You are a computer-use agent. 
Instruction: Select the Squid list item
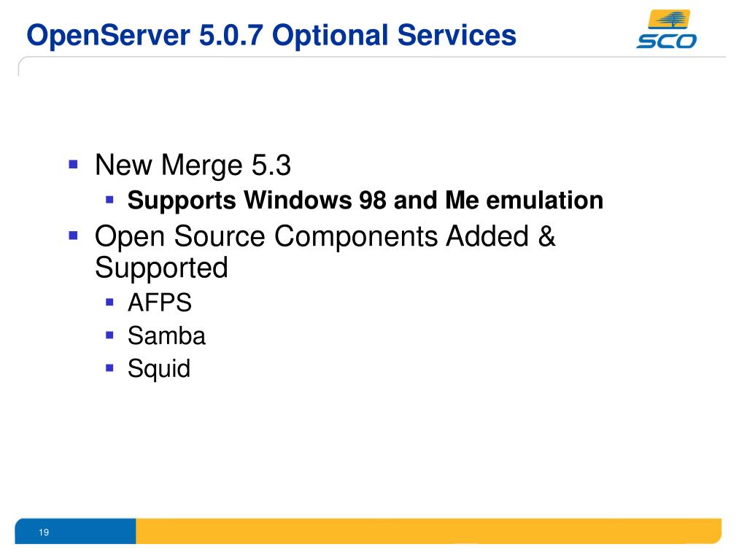tap(159, 369)
